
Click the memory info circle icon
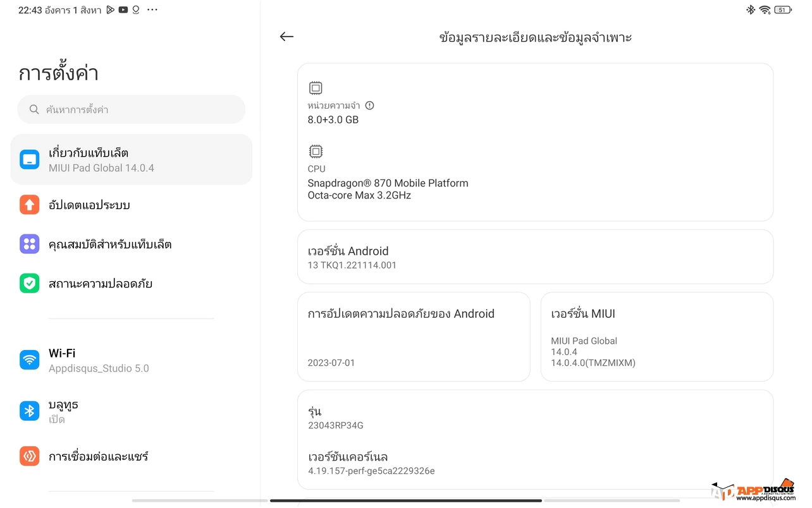click(x=370, y=106)
